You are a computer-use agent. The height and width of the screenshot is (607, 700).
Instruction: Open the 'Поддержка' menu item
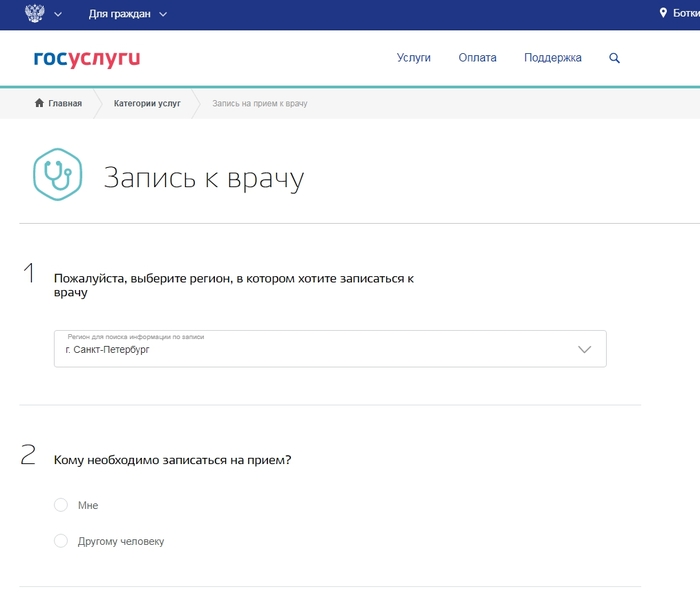point(553,58)
